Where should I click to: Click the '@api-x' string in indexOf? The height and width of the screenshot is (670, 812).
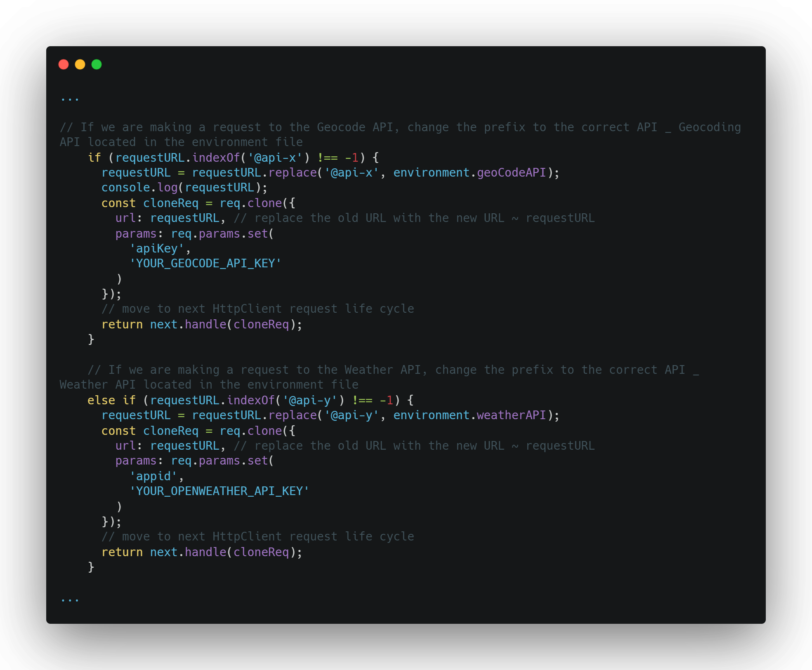click(275, 158)
